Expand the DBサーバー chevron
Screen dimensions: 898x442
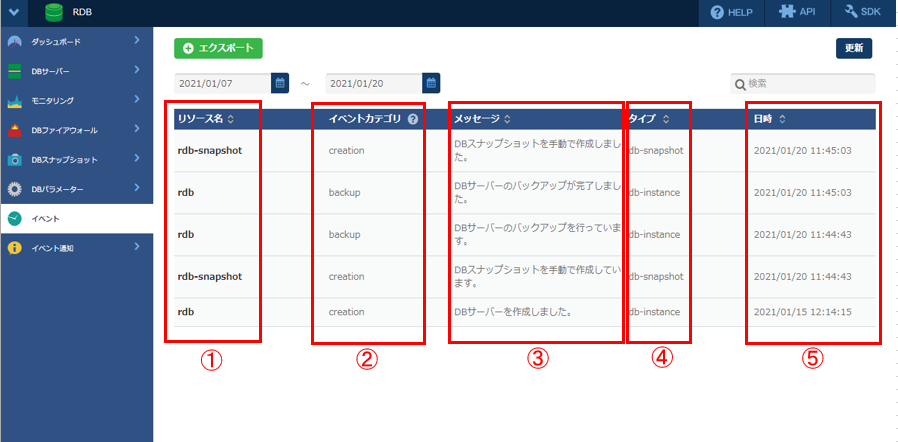point(137,70)
